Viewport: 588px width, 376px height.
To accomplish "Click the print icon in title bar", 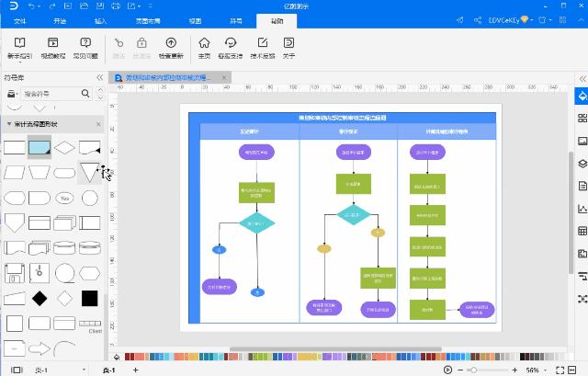I will [x=116, y=6].
